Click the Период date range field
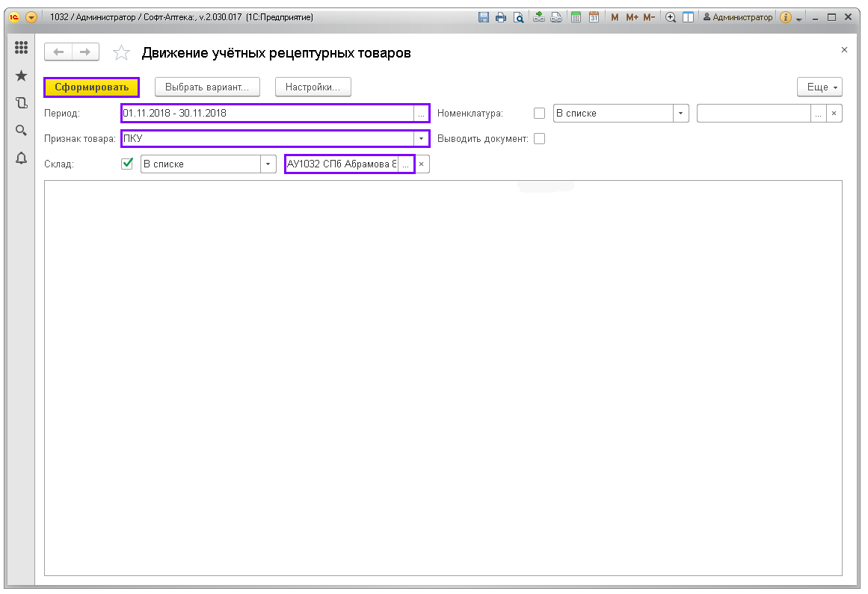868x594 pixels. 267,114
